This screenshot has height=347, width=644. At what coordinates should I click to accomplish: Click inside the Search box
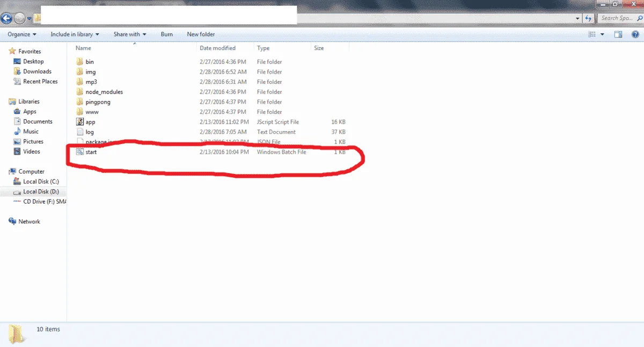[621, 18]
